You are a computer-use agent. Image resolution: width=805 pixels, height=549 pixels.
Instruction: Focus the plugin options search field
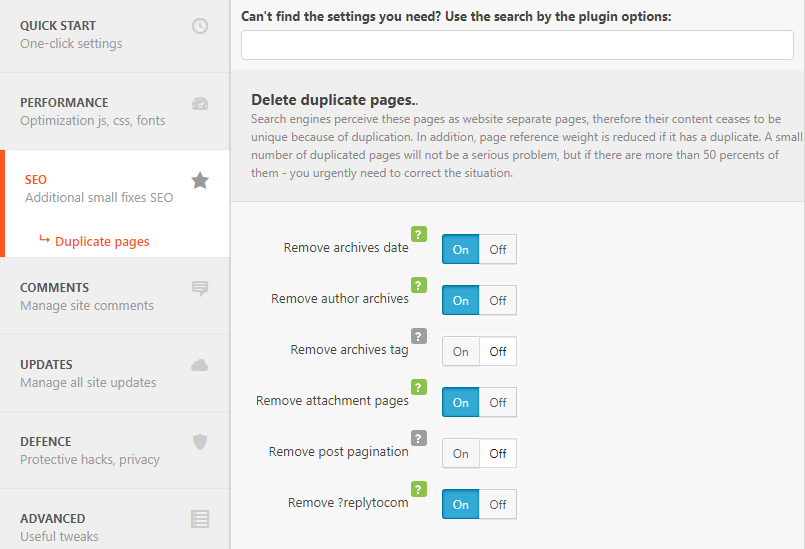click(x=517, y=45)
